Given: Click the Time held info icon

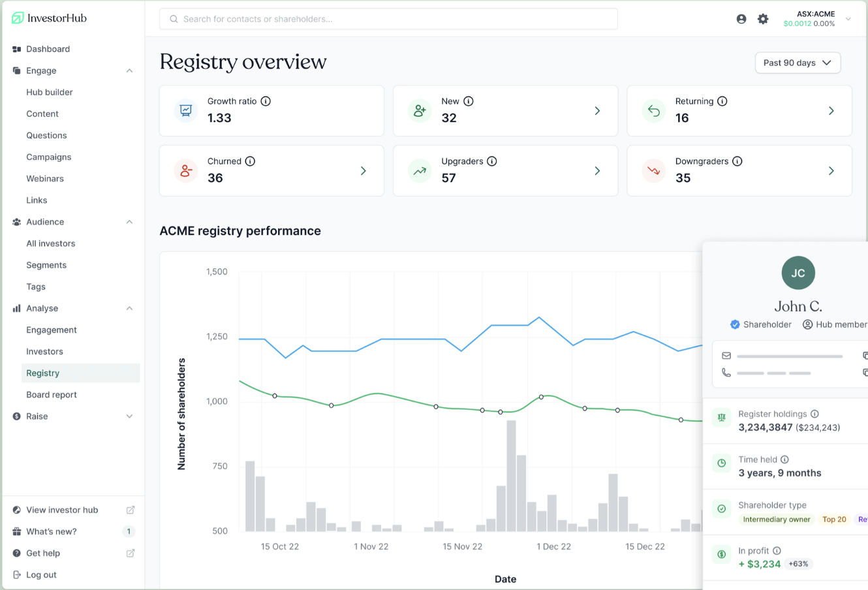Looking at the screenshot, I should [x=784, y=459].
